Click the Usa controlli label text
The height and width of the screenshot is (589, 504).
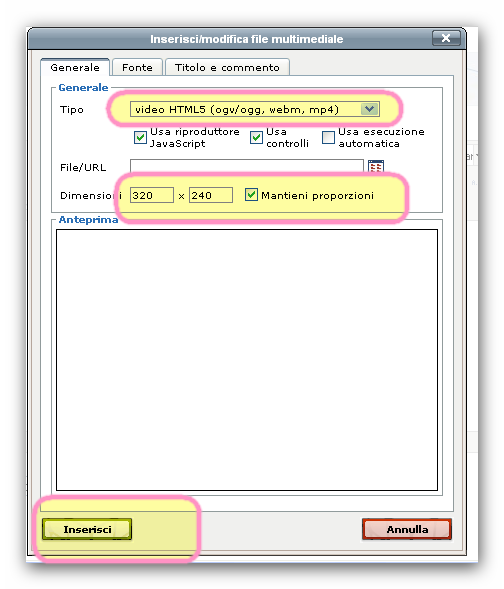tap(287, 137)
